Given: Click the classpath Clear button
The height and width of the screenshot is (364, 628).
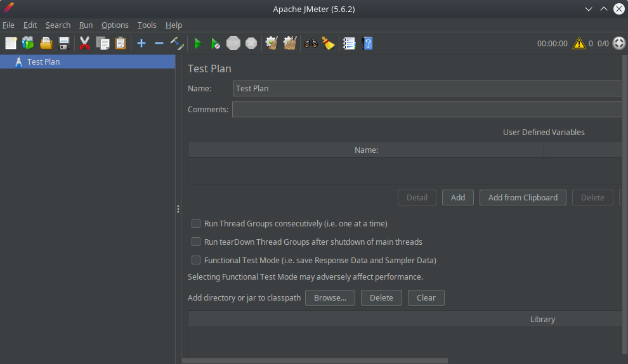Looking at the screenshot, I should pos(426,297).
